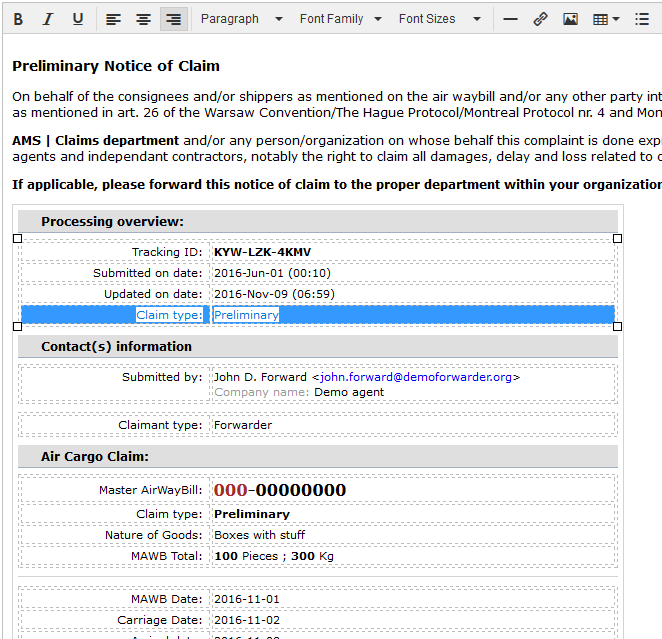Viewport: 662px width, 639px height.
Task: Click the Preliminary Notice of Claim heading
Action: click(x=116, y=66)
